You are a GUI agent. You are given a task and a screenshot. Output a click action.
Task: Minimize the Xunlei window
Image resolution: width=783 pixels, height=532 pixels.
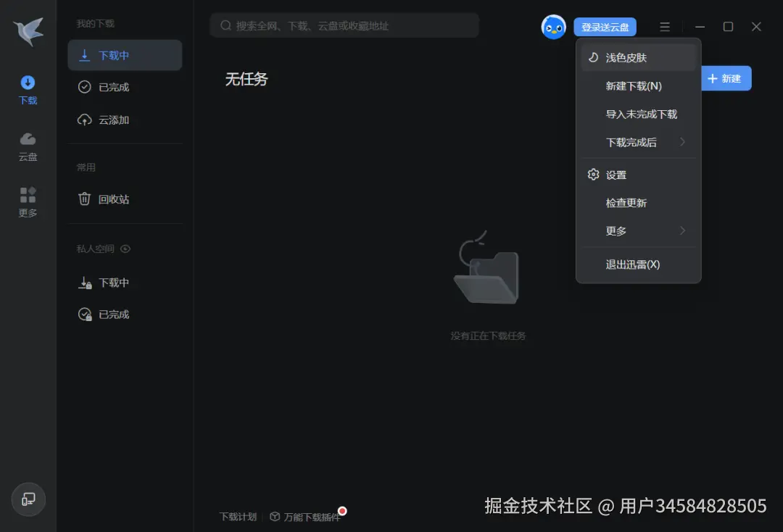[x=700, y=27]
